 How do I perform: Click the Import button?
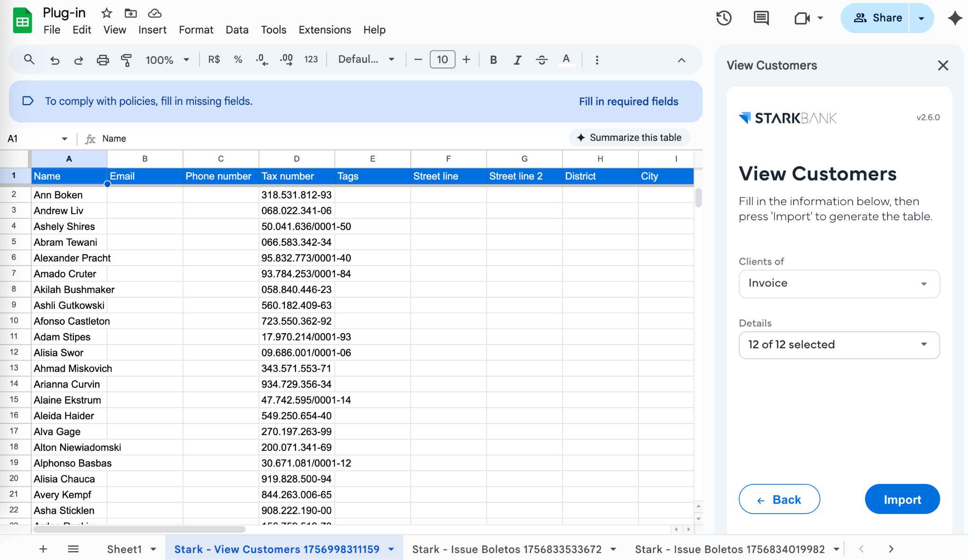[x=902, y=499]
